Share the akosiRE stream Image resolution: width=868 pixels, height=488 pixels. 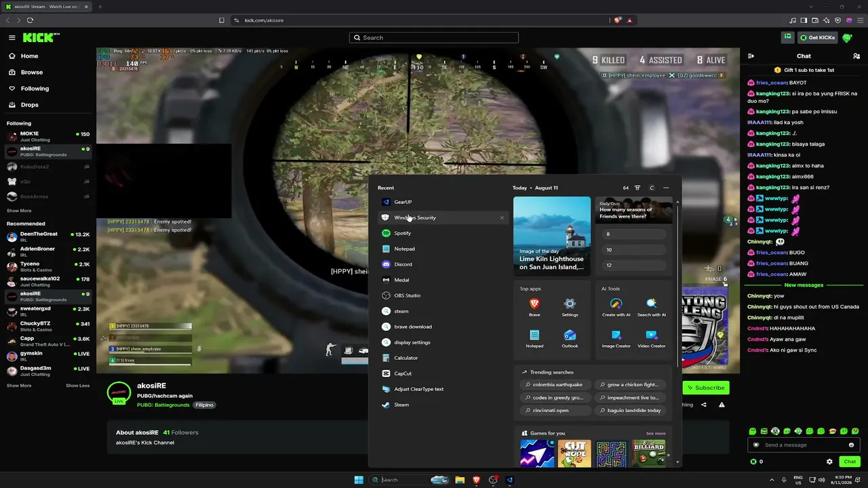tap(703, 405)
